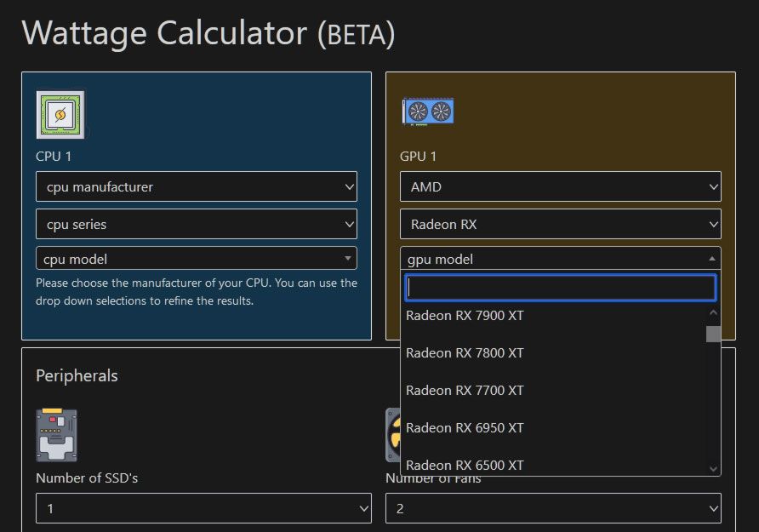Click the SSD drive icon under Peripherals

(x=56, y=434)
